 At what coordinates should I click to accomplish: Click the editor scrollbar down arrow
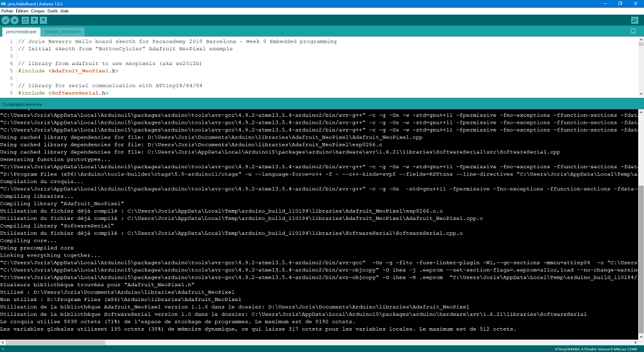641,93
